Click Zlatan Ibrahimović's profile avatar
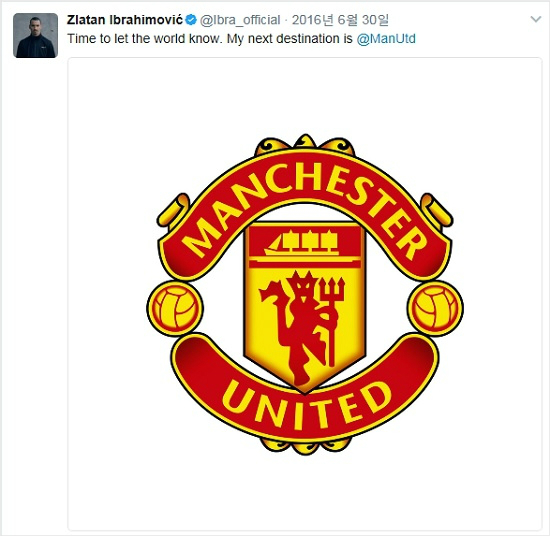The height and width of the screenshot is (536, 550). tap(35, 35)
